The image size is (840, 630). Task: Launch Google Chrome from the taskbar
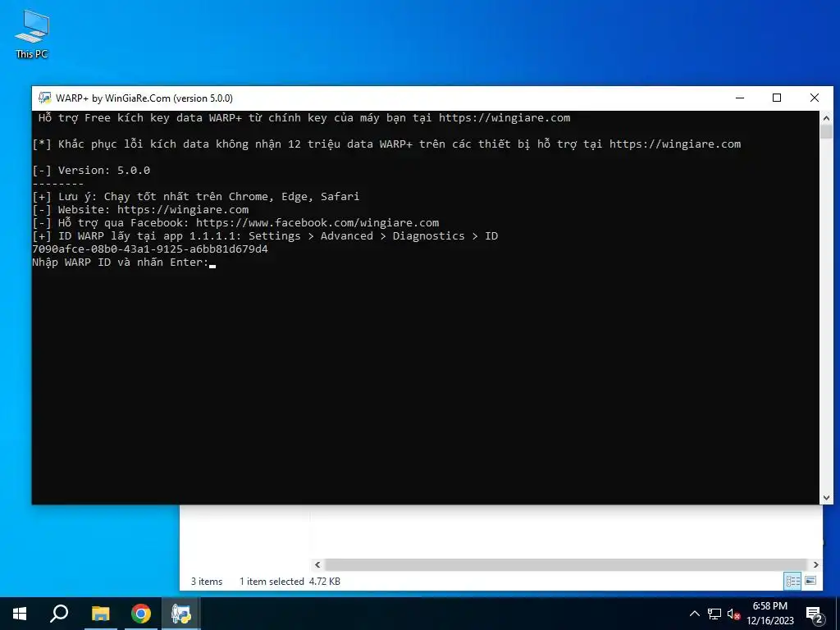[141, 614]
